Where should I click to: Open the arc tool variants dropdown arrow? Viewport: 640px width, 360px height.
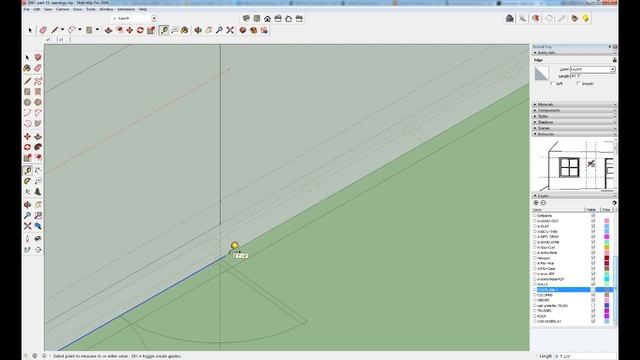point(80,30)
